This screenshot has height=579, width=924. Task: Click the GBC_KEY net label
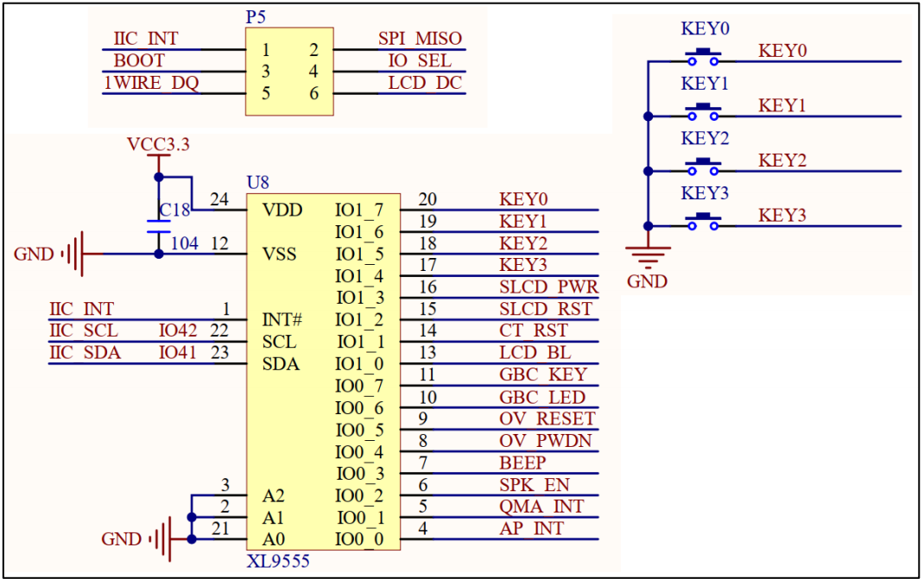pyautogui.click(x=543, y=374)
